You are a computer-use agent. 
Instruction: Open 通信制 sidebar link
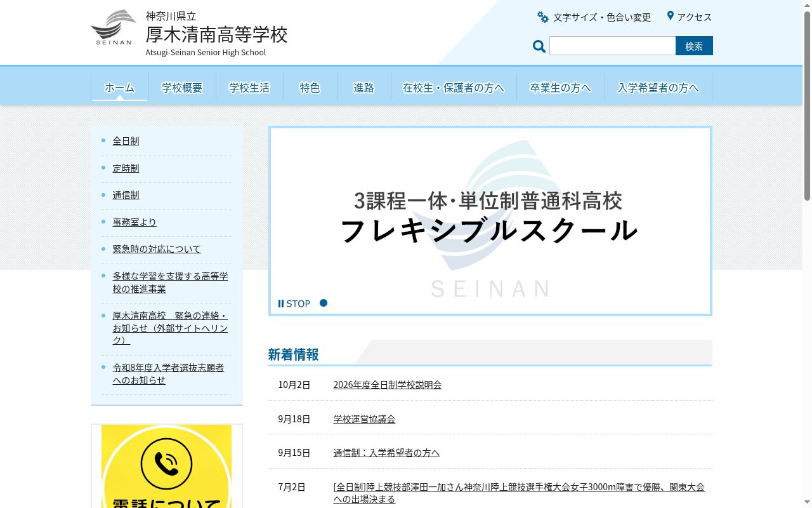pyautogui.click(x=126, y=195)
